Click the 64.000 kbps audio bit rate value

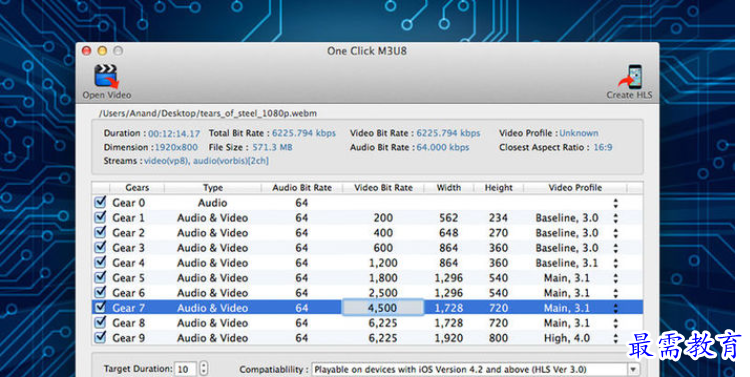pyautogui.click(x=442, y=147)
